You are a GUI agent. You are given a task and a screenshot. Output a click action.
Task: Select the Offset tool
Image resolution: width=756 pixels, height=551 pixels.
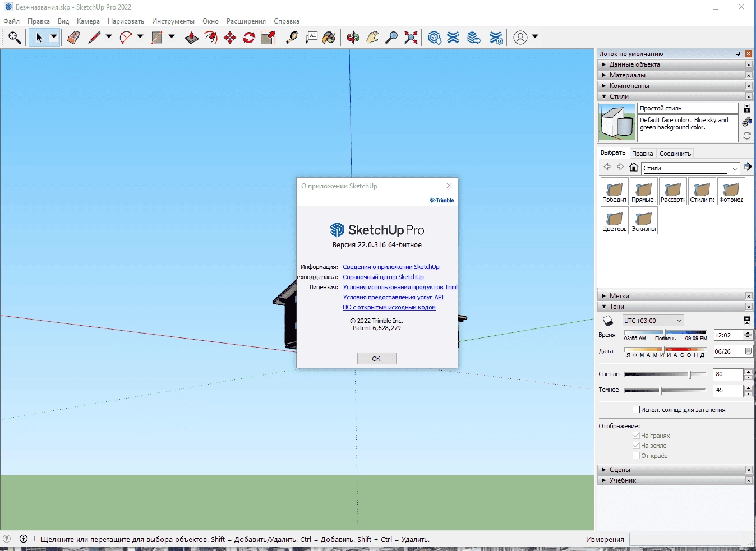[211, 38]
